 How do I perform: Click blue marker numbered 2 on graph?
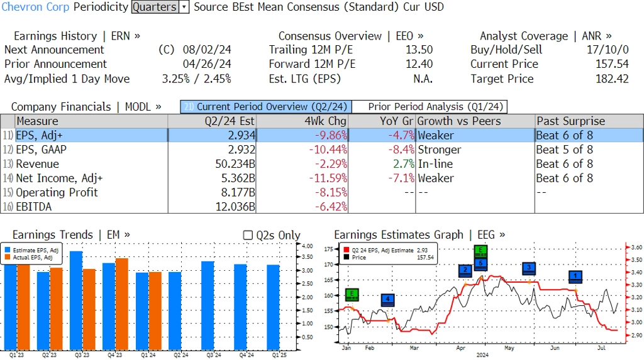coord(465,271)
